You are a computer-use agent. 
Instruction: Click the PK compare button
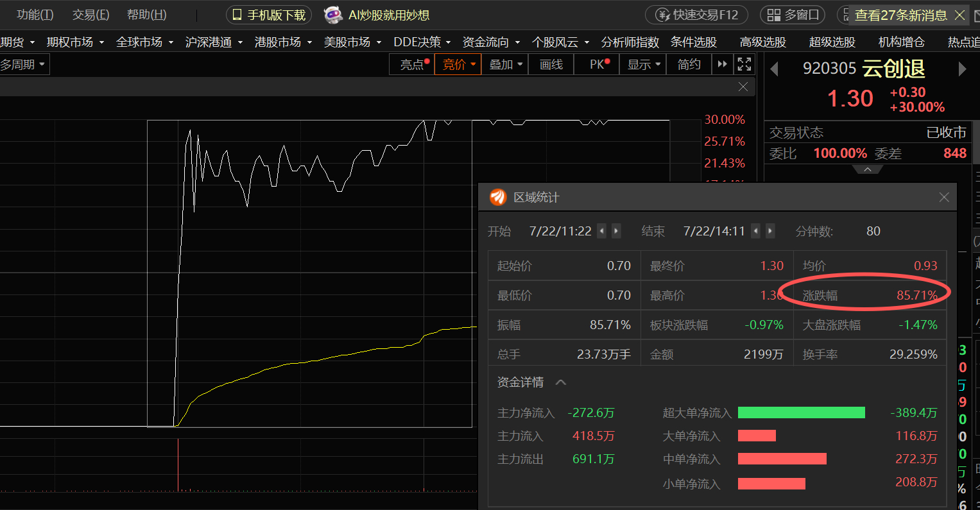[597, 65]
